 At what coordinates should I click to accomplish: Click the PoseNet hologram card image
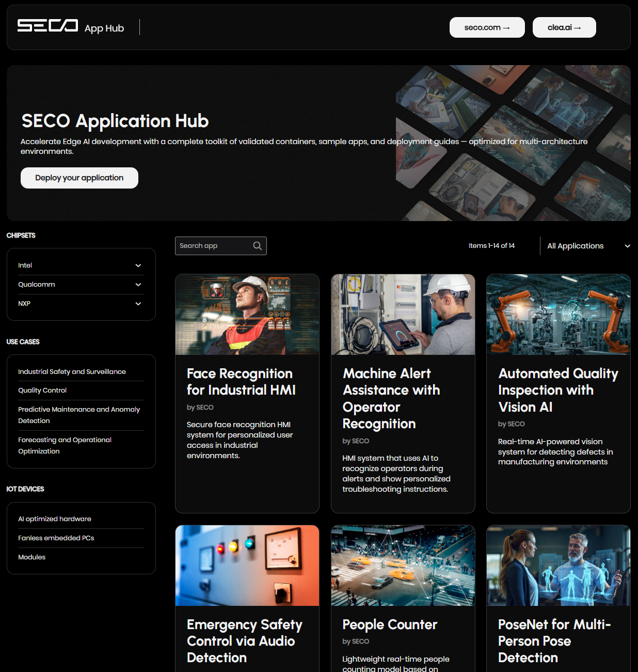[558, 565]
